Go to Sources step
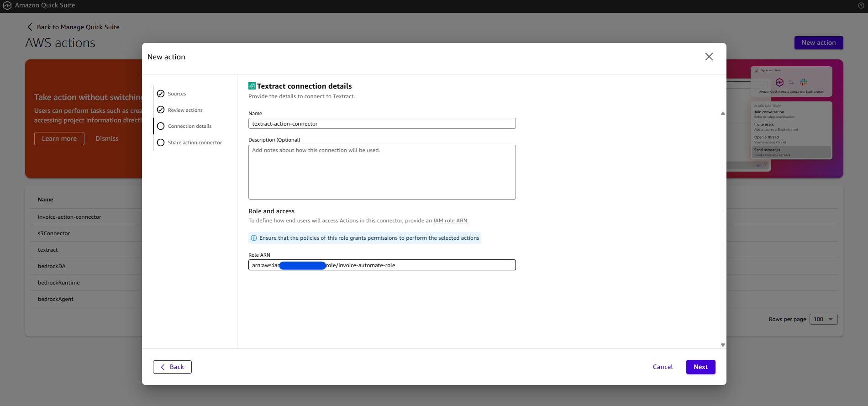The width and height of the screenshot is (868, 406). pos(177,94)
